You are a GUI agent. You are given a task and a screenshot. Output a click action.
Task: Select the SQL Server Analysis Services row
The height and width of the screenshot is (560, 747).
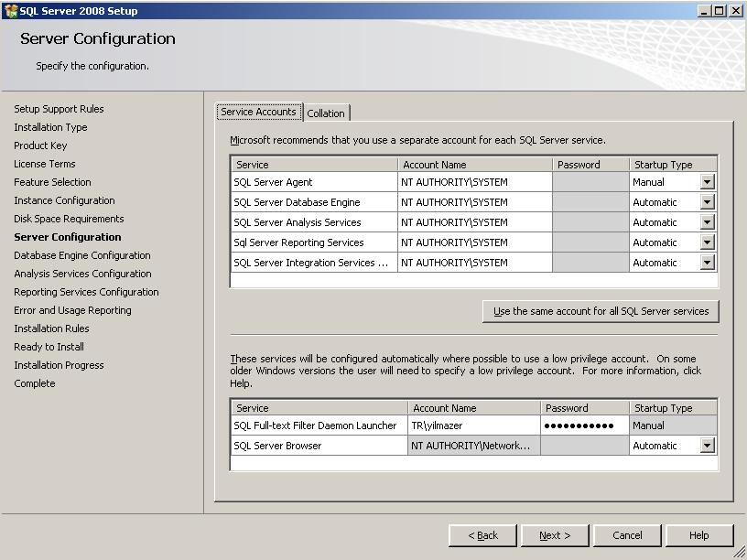point(314,222)
